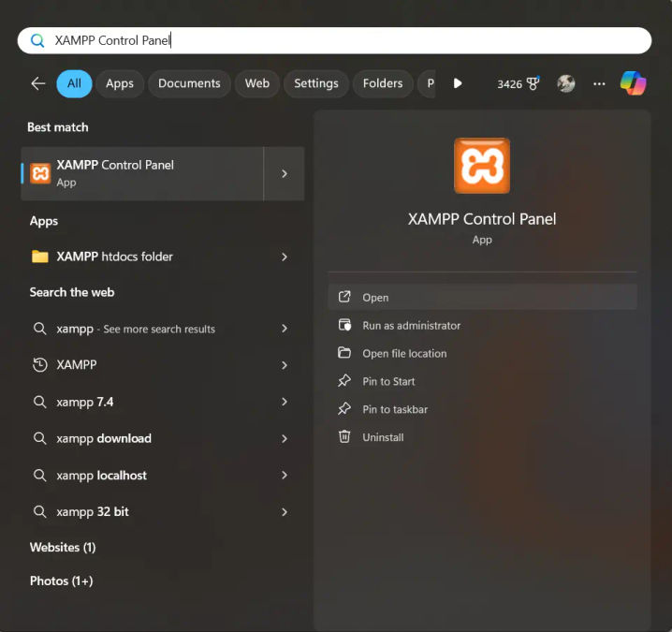
Task: Switch to the Folders filter tab
Action: (x=383, y=83)
